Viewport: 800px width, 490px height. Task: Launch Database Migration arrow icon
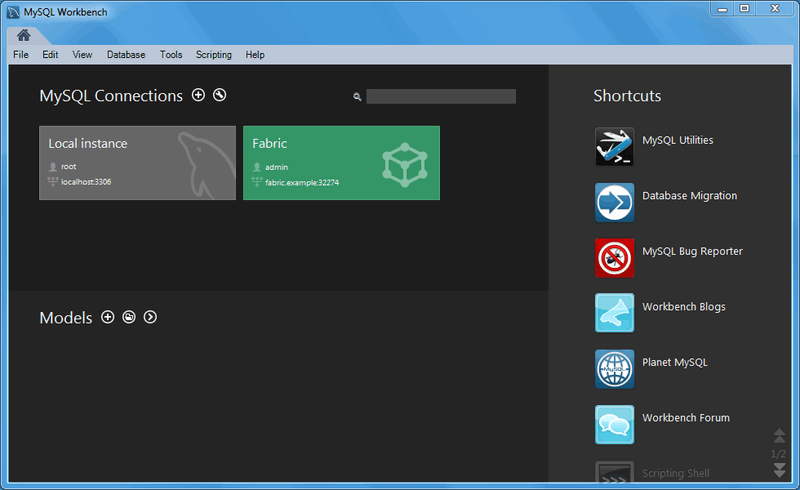pos(614,202)
